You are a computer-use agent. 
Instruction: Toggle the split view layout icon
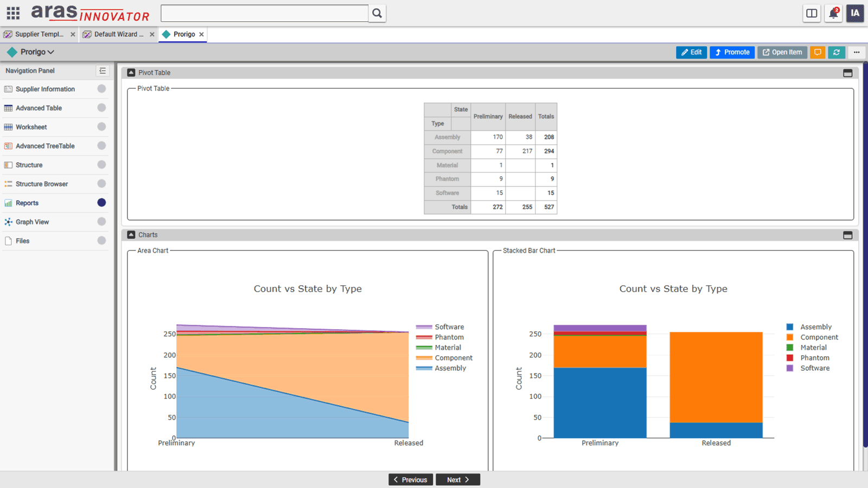812,14
